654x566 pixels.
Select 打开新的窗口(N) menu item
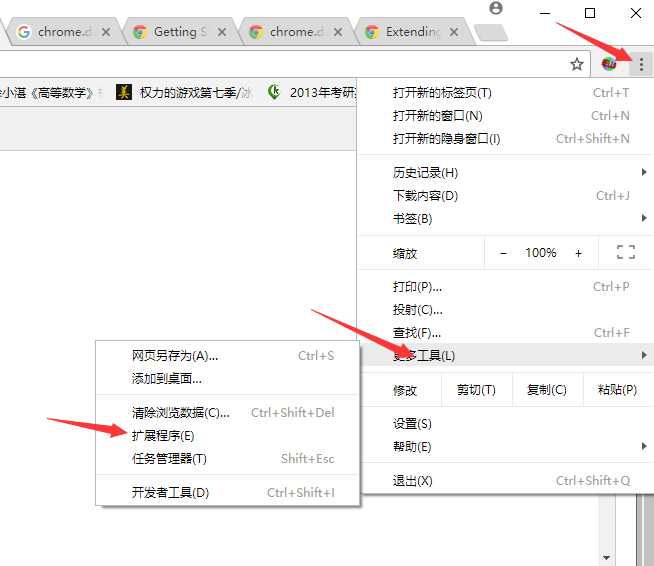(x=506, y=116)
